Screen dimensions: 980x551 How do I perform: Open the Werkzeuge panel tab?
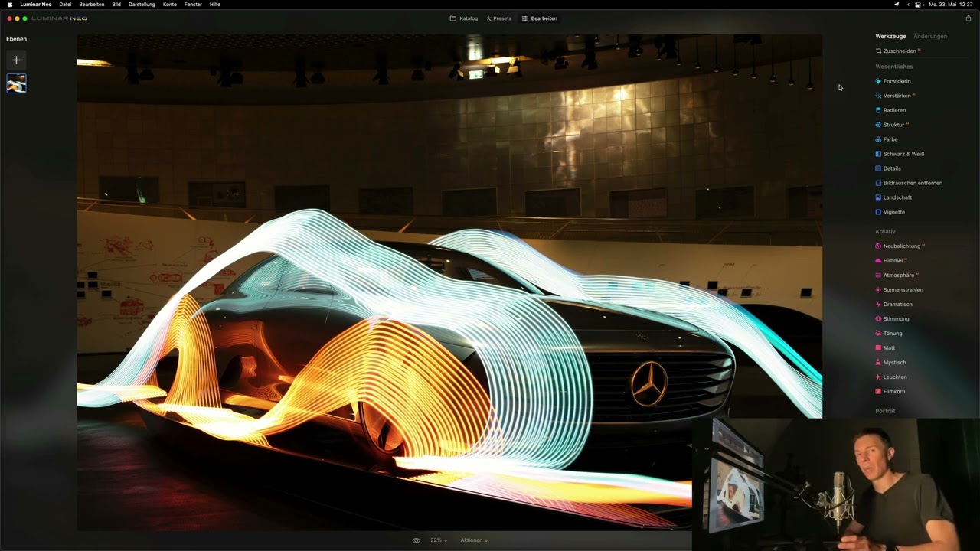(x=890, y=36)
